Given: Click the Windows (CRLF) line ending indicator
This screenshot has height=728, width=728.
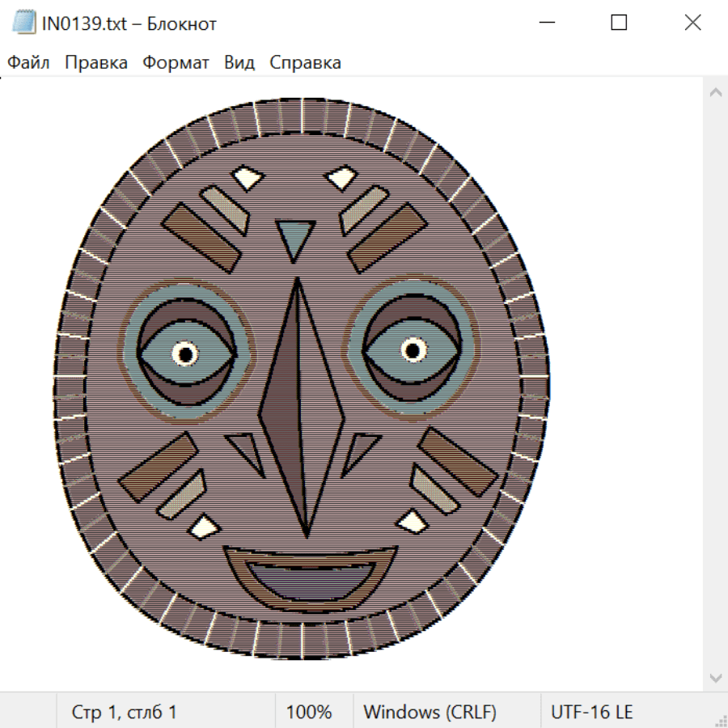Looking at the screenshot, I should point(430,712).
